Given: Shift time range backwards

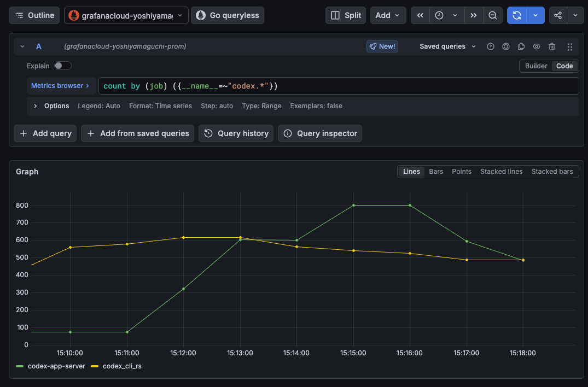Looking at the screenshot, I should click(420, 15).
